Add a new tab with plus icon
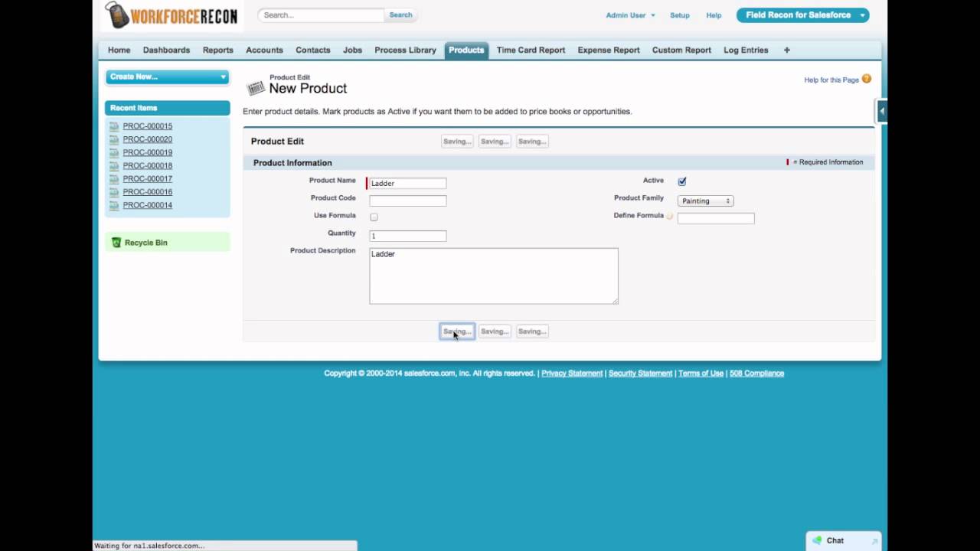This screenshot has height=551, width=980. coord(786,50)
